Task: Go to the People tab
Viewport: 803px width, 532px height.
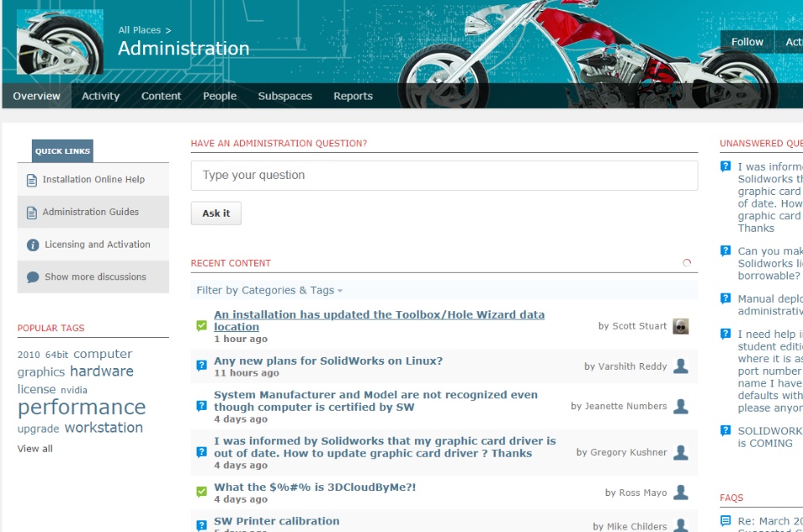Action: click(220, 95)
